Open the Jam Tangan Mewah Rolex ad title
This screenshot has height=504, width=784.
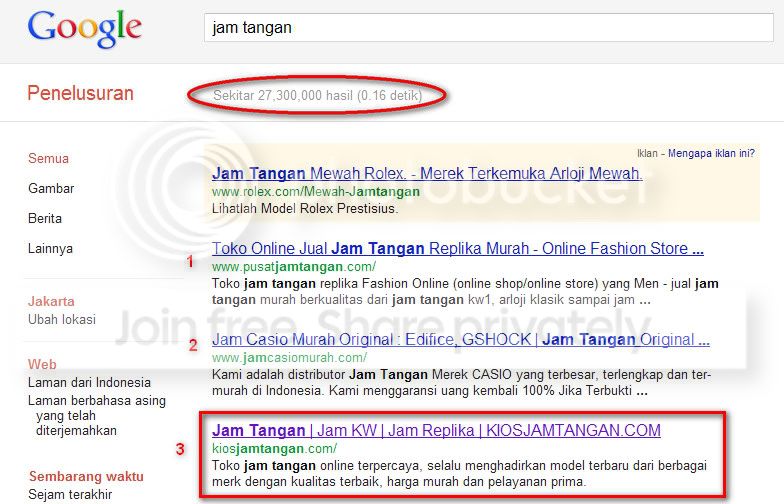point(427,174)
